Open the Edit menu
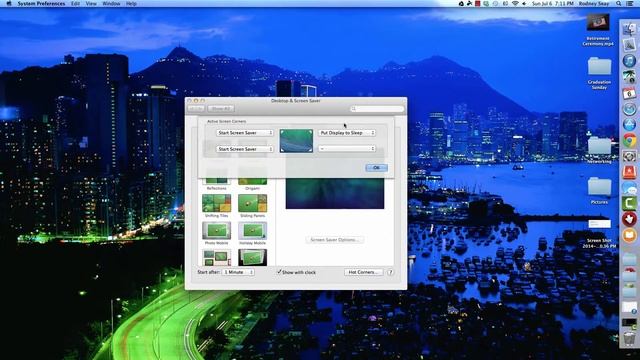This screenshot has width=640, height=360. point(76,4)
